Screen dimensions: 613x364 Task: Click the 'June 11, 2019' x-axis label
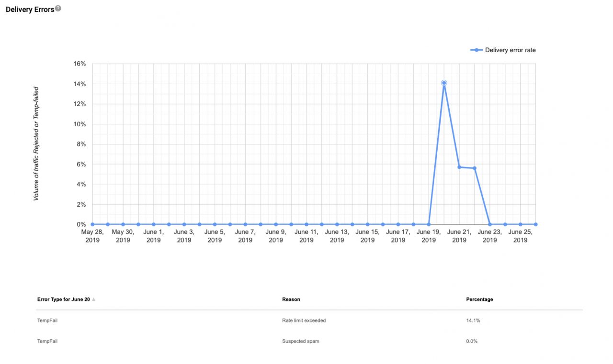(x=306, y=236)
